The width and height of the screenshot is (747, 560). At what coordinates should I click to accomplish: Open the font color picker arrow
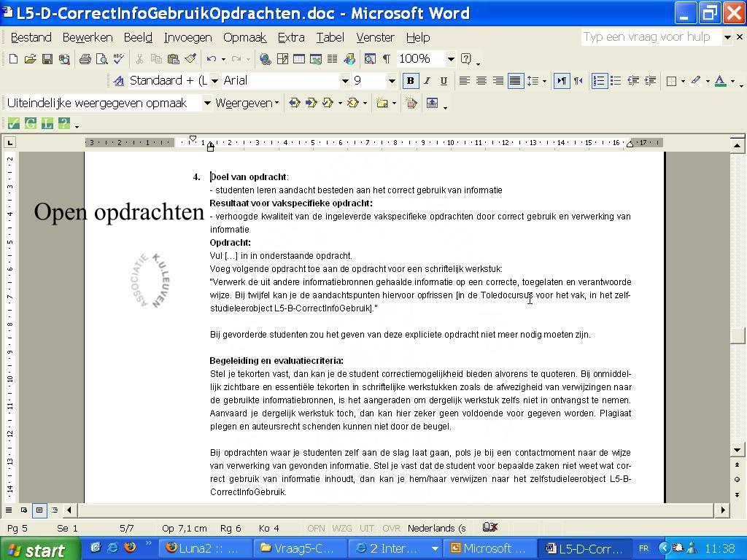pyautogui.click(x=732, y=81)
